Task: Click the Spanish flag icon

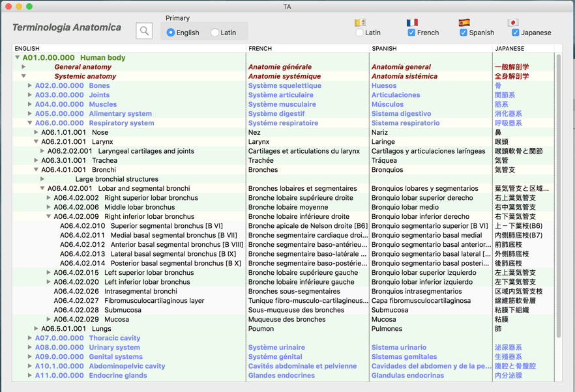Action: coord(464,22)
